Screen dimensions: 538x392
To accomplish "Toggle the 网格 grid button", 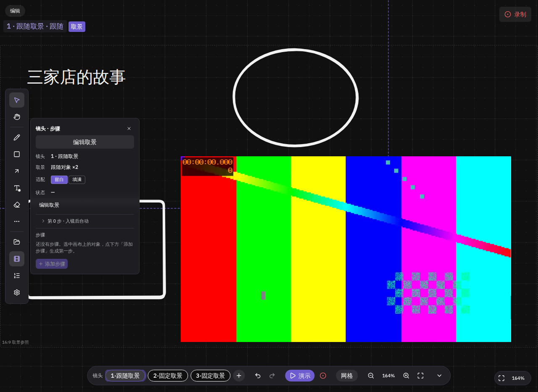I will [347, 376].
